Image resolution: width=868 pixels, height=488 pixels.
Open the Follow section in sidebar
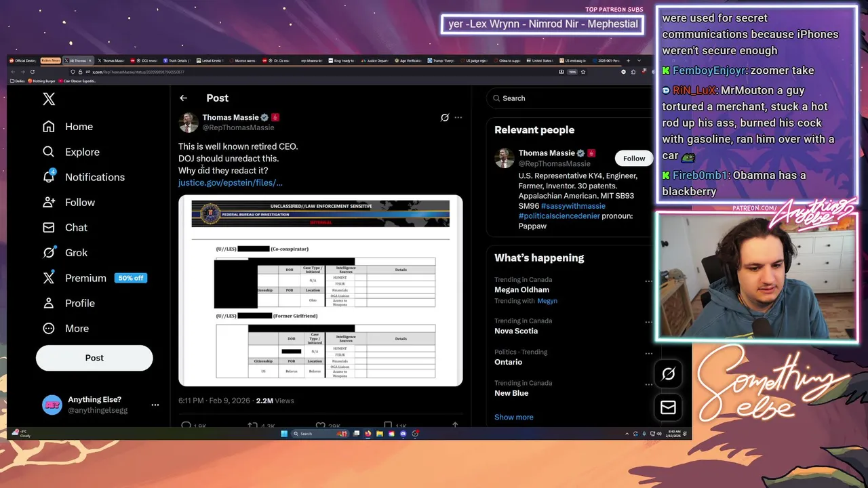click(68, 202)
